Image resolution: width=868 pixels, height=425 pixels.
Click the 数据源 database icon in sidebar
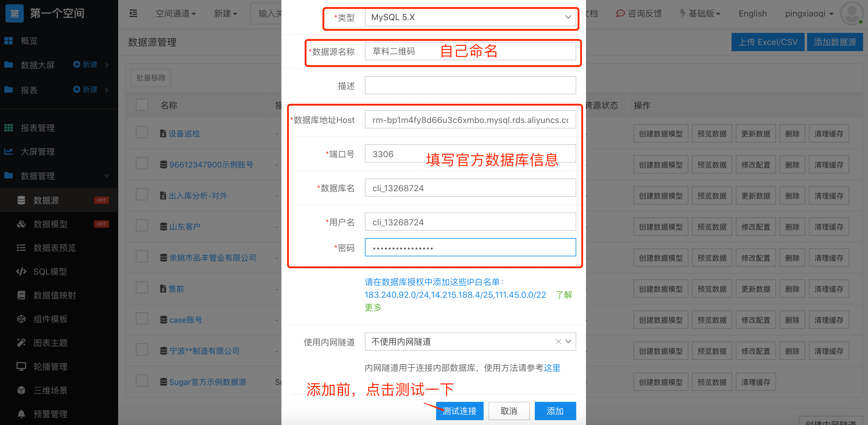(x=21, y=200)
